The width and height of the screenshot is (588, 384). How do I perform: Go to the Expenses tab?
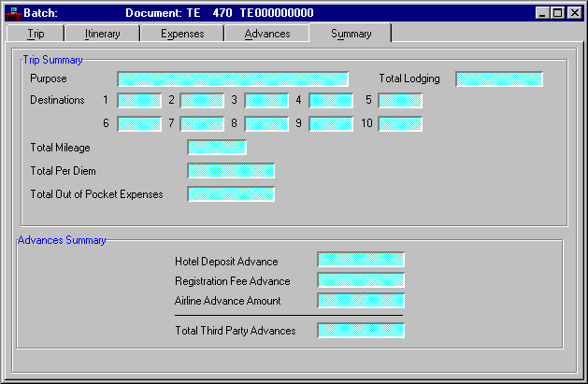[182, 34]
